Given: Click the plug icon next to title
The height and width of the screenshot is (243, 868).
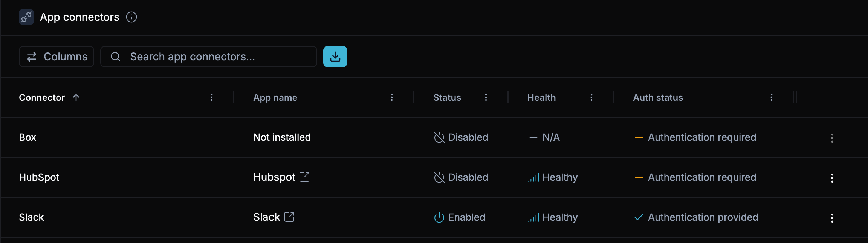Looking at the screenshot, I should [26, 17].
